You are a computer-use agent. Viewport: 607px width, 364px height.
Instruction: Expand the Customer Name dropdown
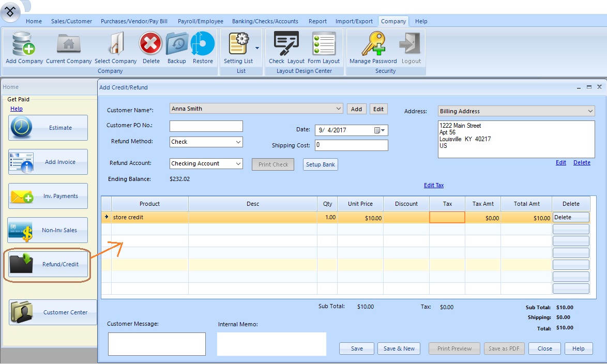point(339,109)
